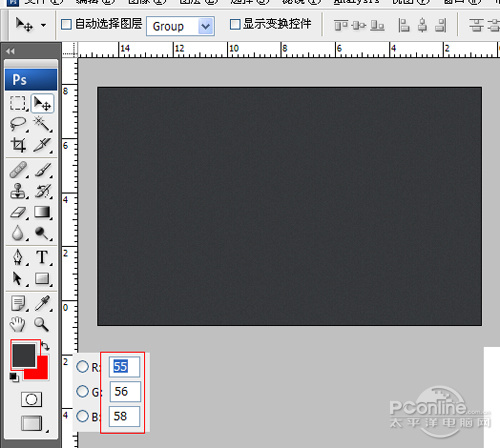Select the Blur tool
500x448 pixels.
tap(18, 233)
